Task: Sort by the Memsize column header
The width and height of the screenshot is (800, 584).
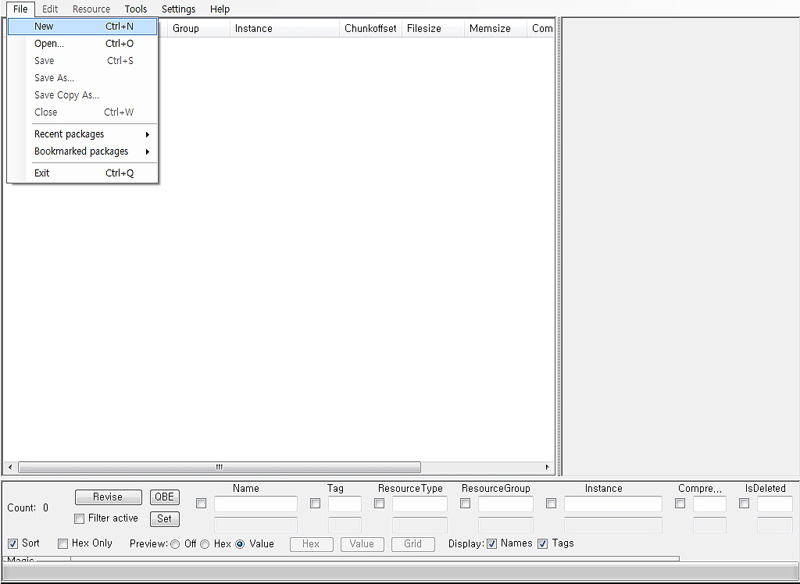Action: [495, 29]
